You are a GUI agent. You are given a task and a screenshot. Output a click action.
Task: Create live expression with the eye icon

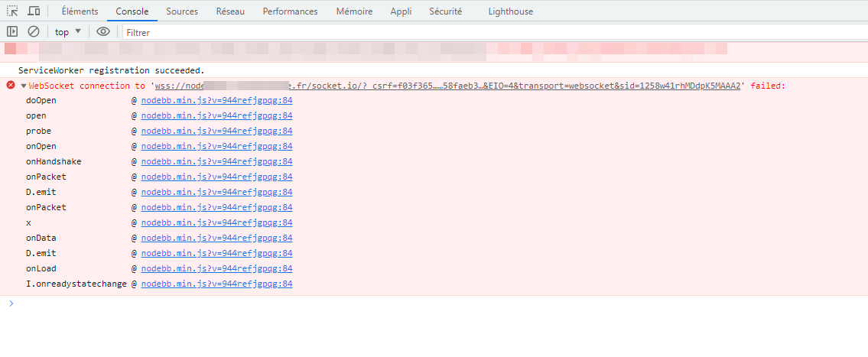[x=103, y=32]
